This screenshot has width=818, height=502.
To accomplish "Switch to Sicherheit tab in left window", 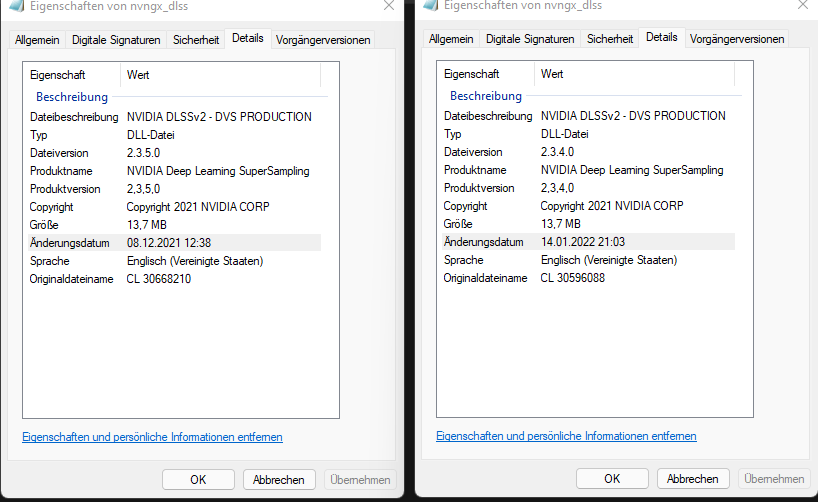I will [x=196, y=40].
